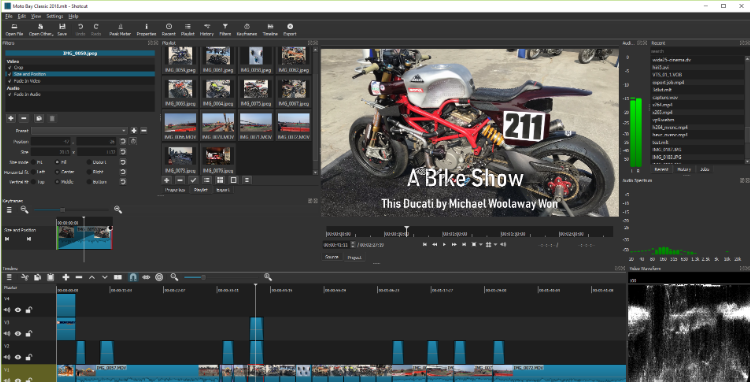Open the player grid dropdown arrow
This screenshot has width=750, height=382.
coord(496,244)
